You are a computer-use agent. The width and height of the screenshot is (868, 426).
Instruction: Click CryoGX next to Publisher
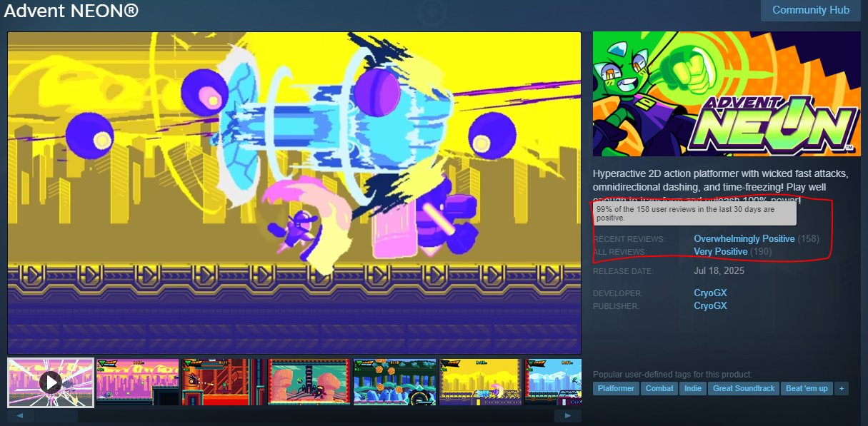tap(709, 306)
